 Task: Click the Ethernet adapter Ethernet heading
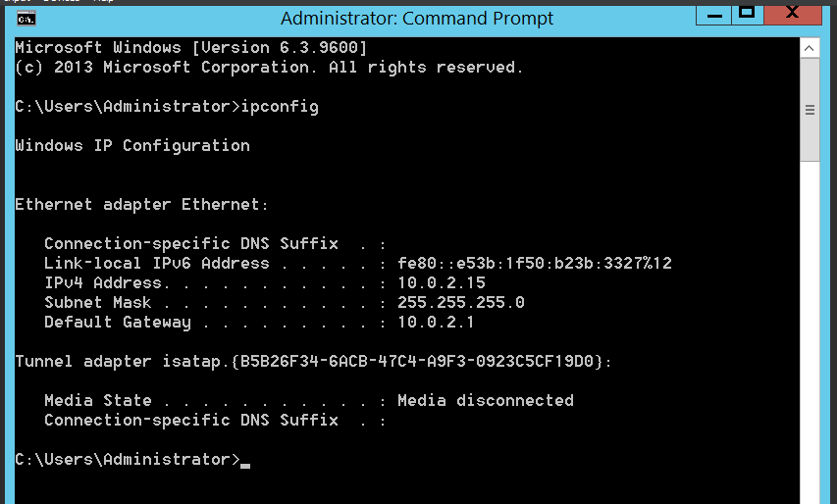(141, 204)
